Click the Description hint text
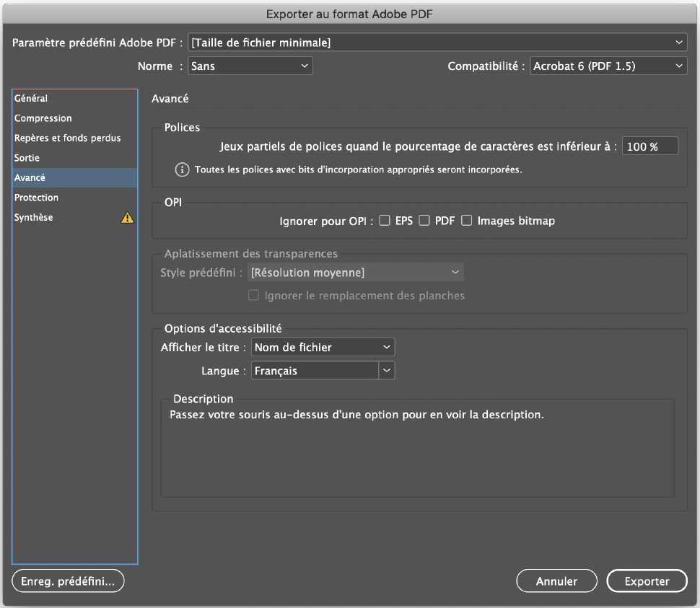 point(356,415)
